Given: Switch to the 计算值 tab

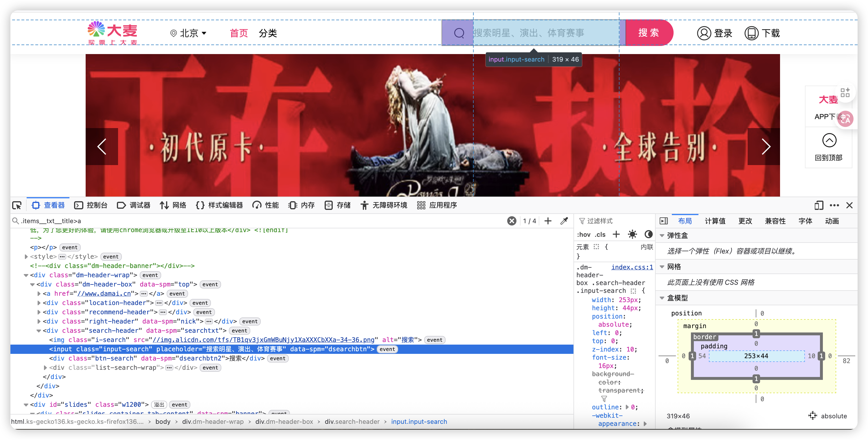Looking at the screenshot, I should (x=715, y=221).
